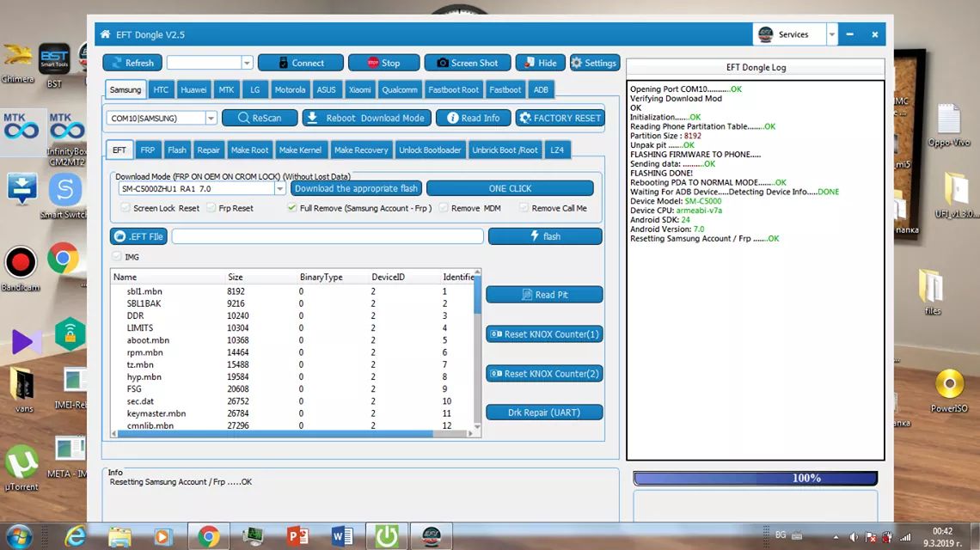Image resolution: width=980 pixels, height=550 pixels.
Task: Click the EFT Dongle home icon
Action: (105, 34)
